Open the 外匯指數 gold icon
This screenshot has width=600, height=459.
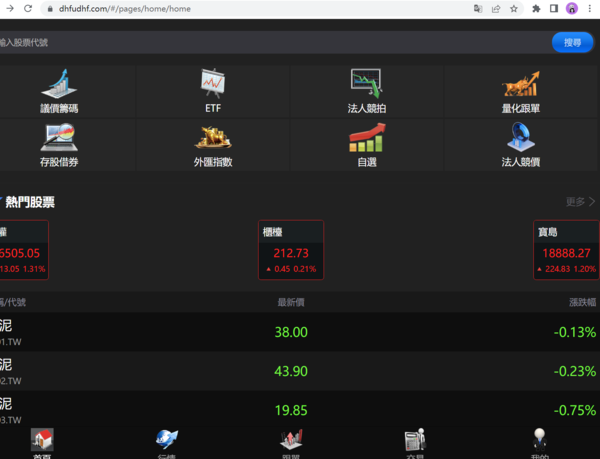212,137
